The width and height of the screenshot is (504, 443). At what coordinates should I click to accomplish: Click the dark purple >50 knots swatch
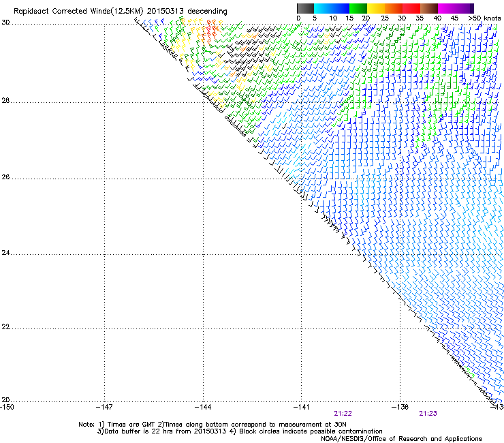pos(472,8)
